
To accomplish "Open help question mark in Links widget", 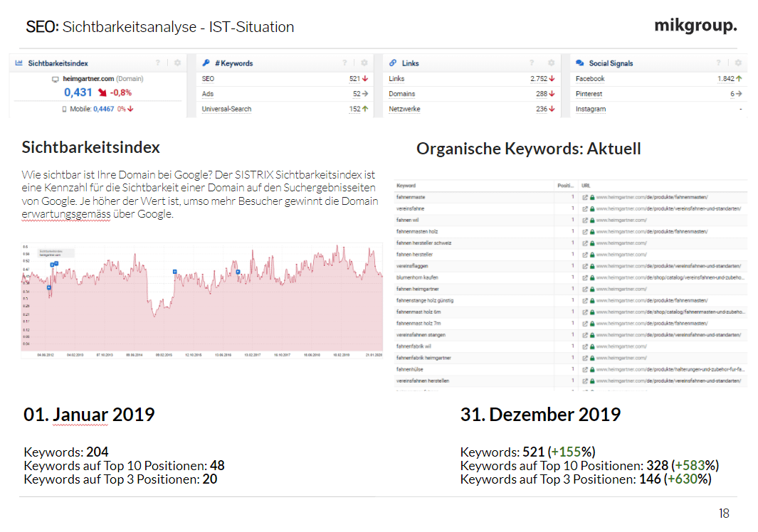I will click(x=532, y=63).
